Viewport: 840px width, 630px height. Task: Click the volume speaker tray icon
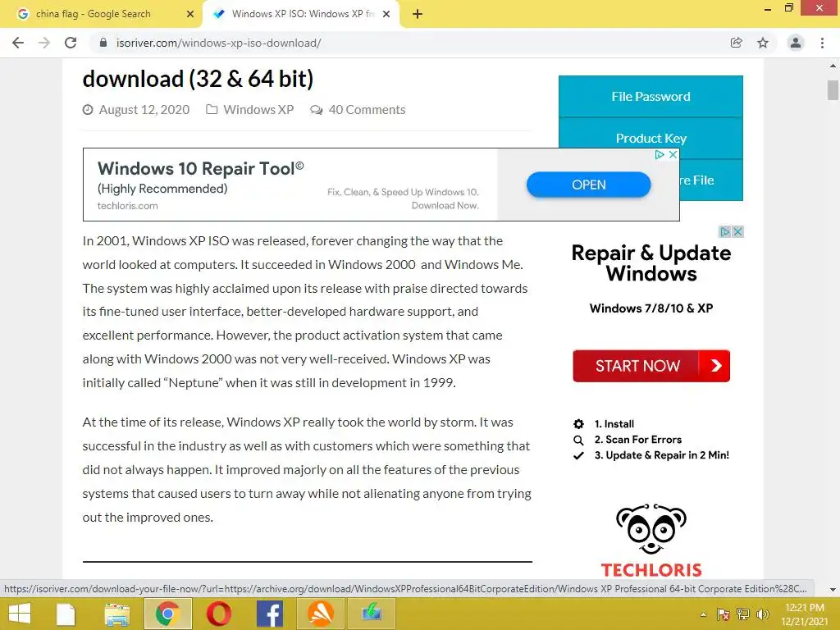763,614
